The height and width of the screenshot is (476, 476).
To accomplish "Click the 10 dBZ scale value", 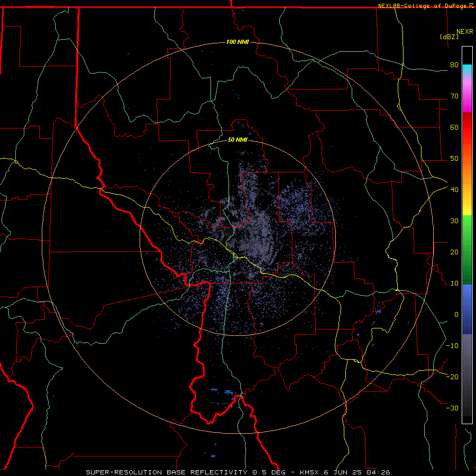I will (454, 283).
